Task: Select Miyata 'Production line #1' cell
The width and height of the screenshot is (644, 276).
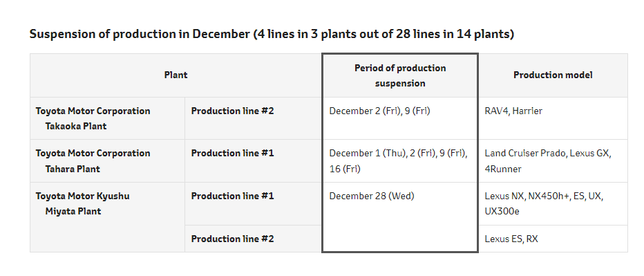Action: coord(254,203)
